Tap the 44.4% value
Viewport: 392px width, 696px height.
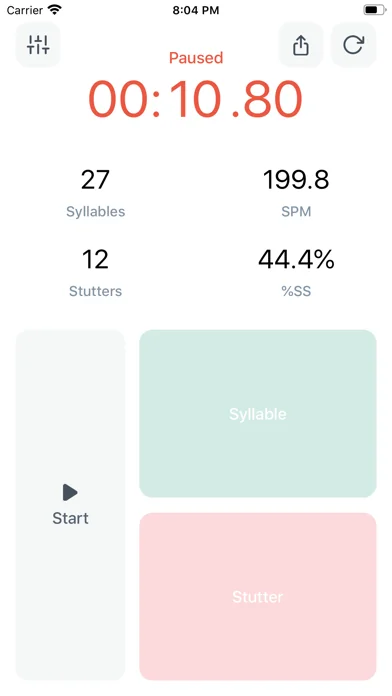point(296,260)
